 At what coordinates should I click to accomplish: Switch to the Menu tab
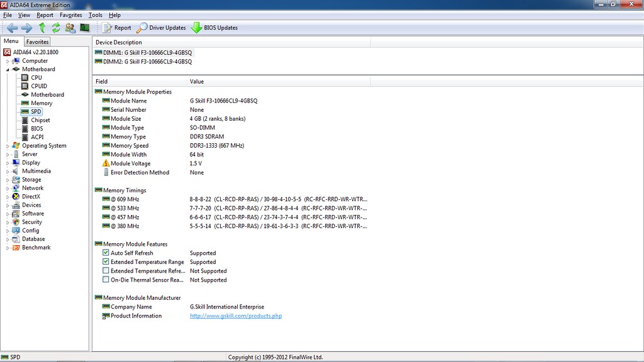[x=11, y=41]
